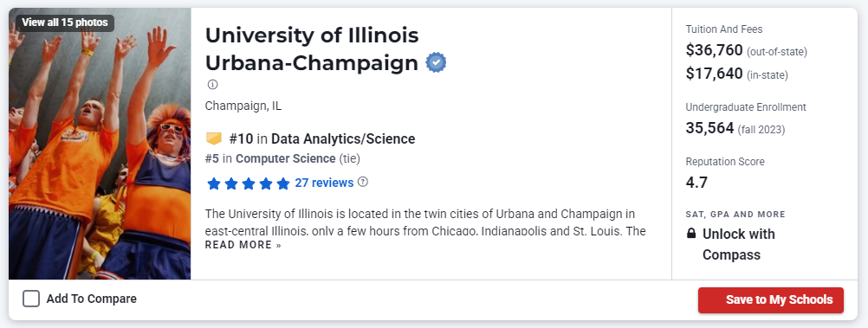868x328 pixels.
Task: Open the Data Analytics/Science ranking link
Action: tap(343, 138)
